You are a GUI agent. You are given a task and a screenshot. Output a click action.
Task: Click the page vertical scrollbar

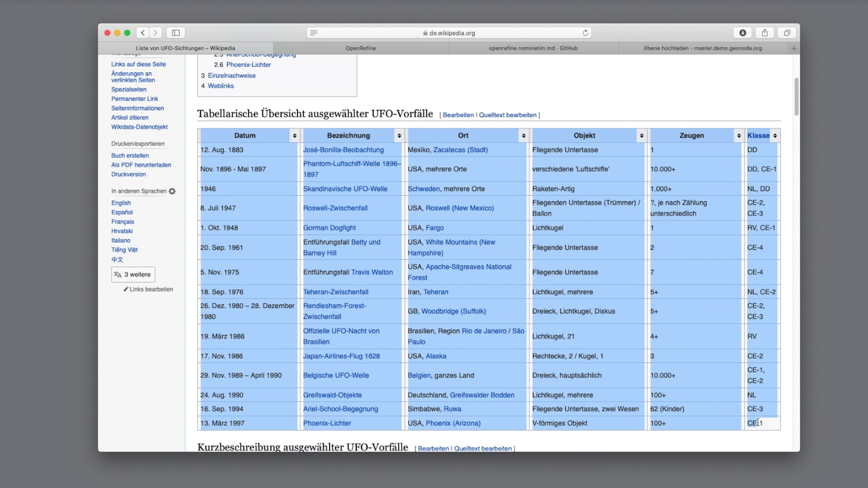point(796,97)
